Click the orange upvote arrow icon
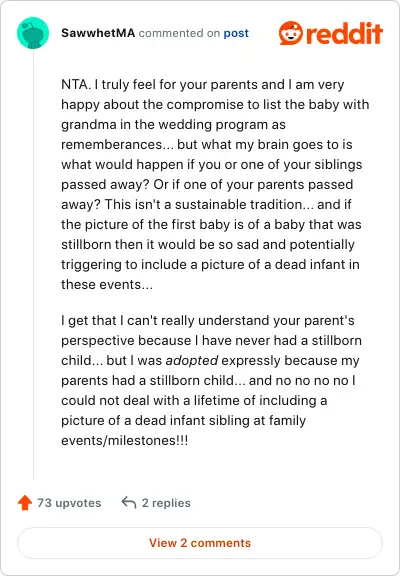 25,503
